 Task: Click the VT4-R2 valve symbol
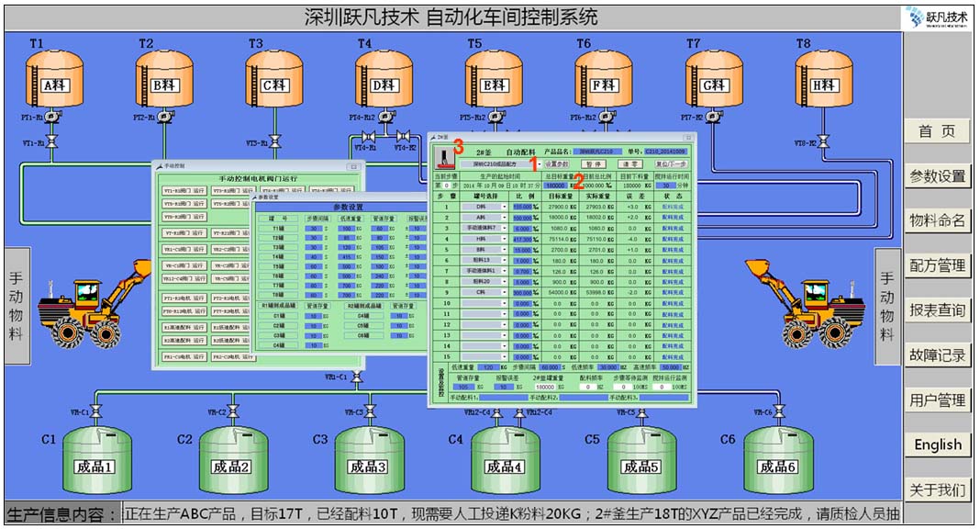click(403, 137)
